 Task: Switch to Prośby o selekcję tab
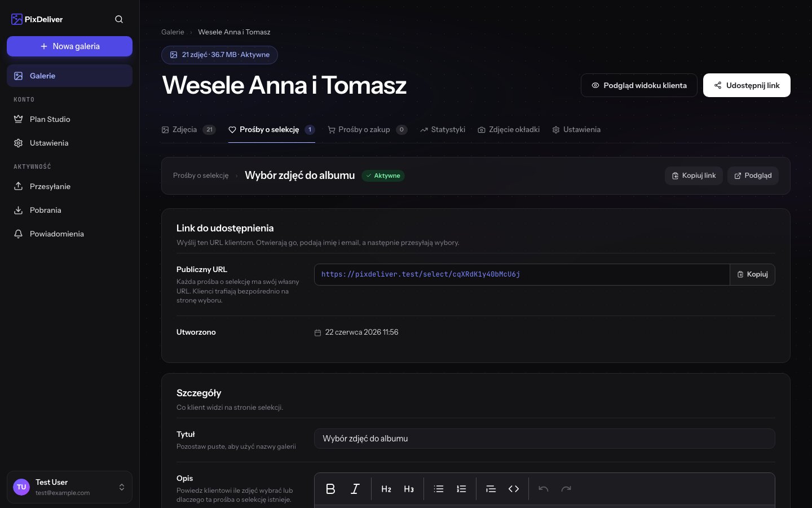click(x=272, y=130)
